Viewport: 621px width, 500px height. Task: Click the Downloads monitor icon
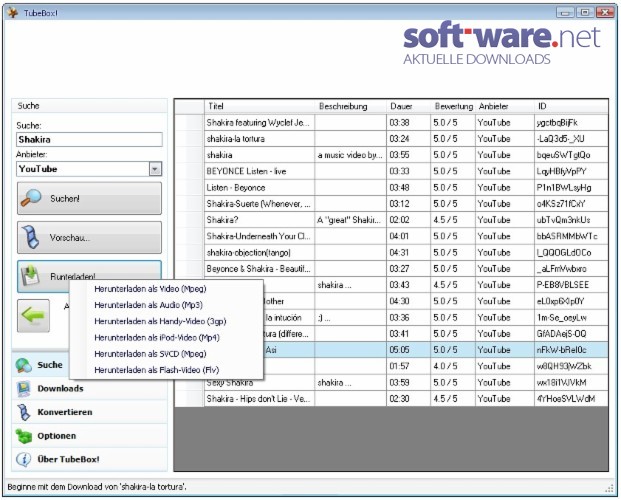[24, 389]
